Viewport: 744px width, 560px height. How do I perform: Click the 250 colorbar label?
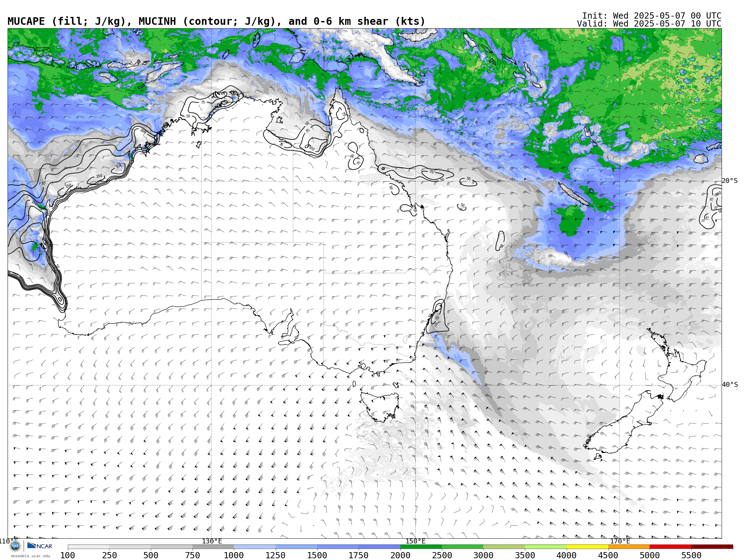coord(109,555)
